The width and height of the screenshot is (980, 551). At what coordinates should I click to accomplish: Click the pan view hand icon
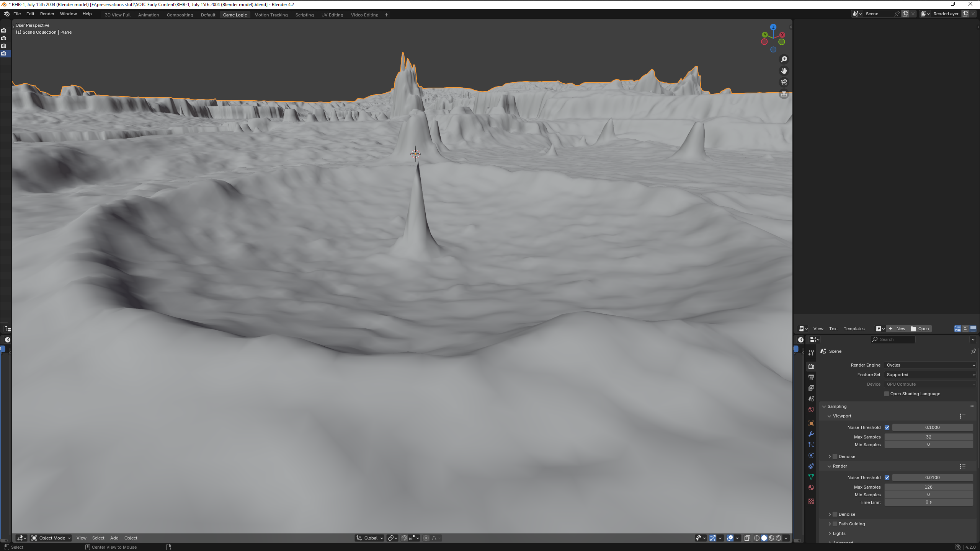pos(784,71)
